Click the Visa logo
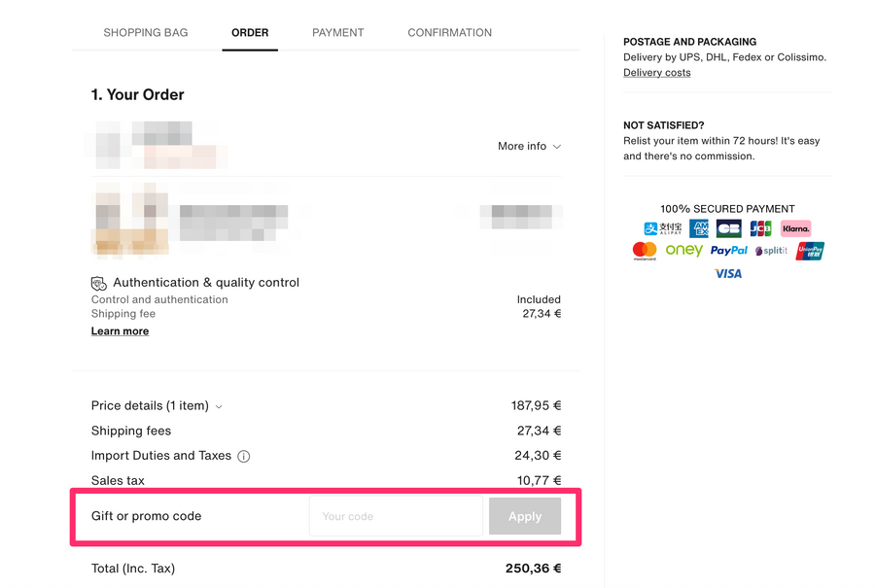The image size is (875, 588). point(728,274)
